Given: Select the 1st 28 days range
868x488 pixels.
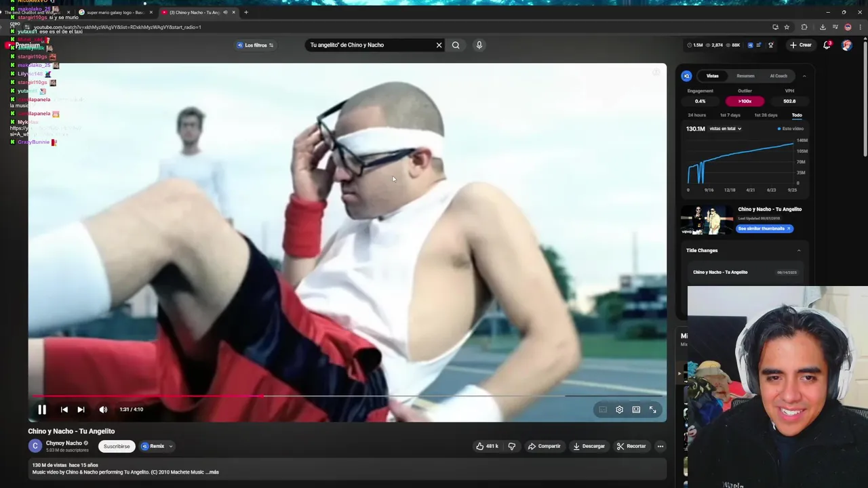Looking at the screenshot, I should pos(766,115).
